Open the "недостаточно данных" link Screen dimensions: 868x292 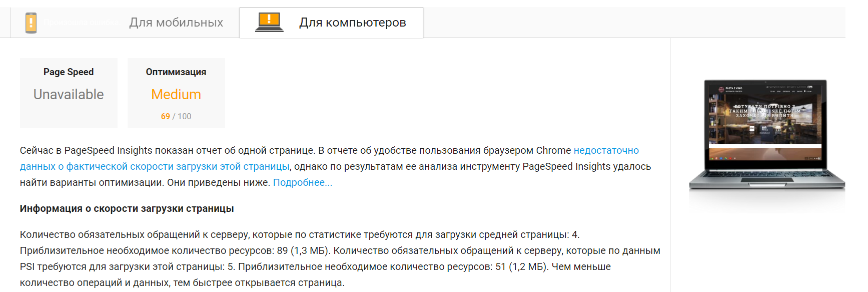point(606,150)
